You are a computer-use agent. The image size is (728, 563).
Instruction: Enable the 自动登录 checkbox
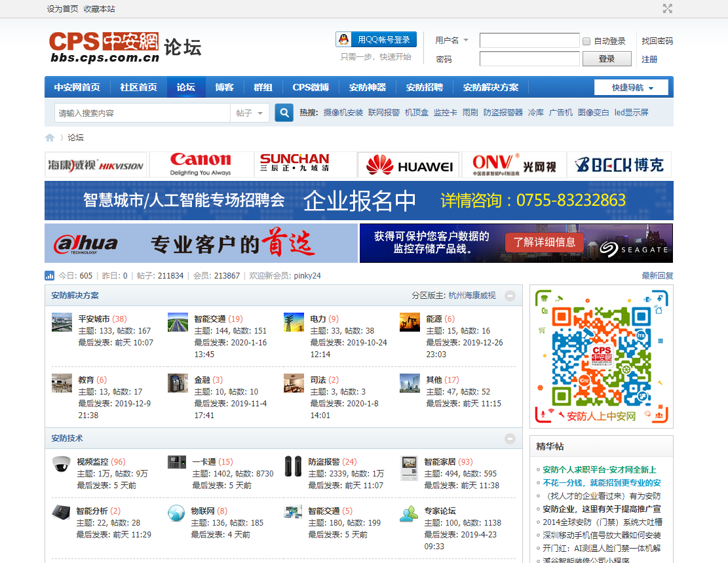point(586,41)
